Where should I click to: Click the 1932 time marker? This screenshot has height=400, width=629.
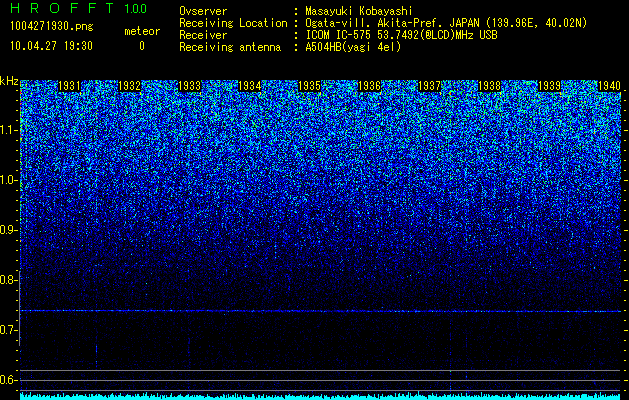130,86
